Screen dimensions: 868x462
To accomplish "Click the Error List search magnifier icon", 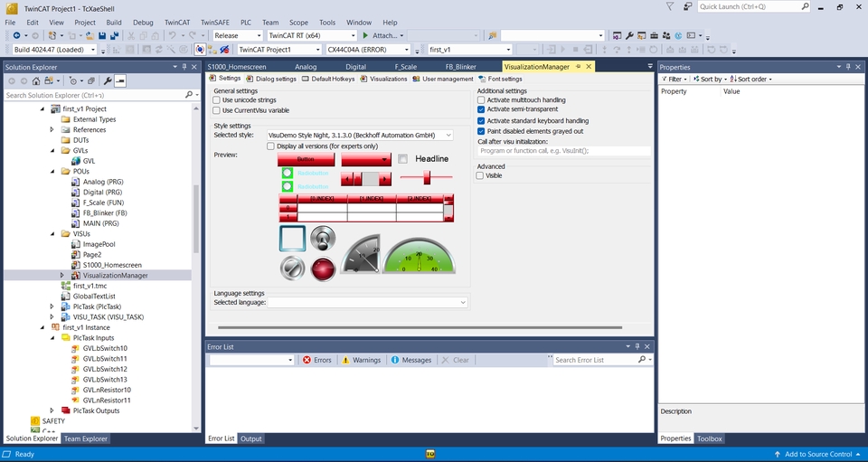I will 642,360.
